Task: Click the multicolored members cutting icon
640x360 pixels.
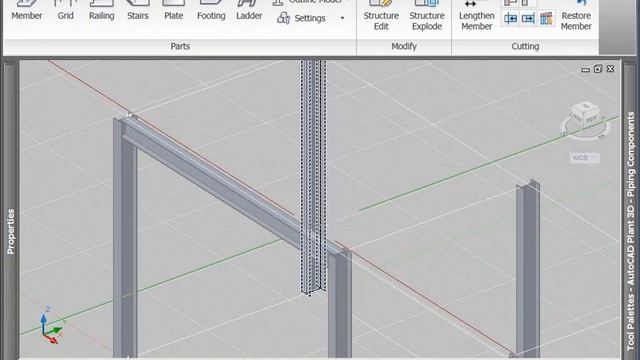Action: (546, 18)
